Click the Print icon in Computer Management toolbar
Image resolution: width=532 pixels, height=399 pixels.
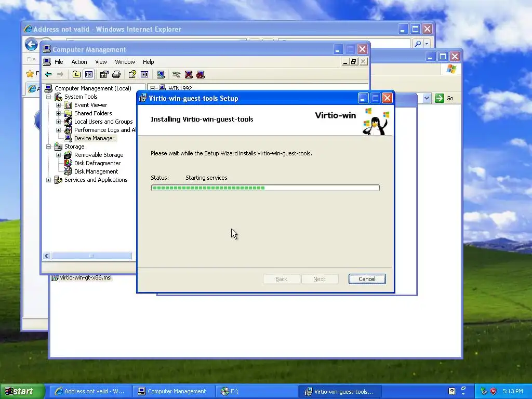pyautogui.click(x=116, y=74)
